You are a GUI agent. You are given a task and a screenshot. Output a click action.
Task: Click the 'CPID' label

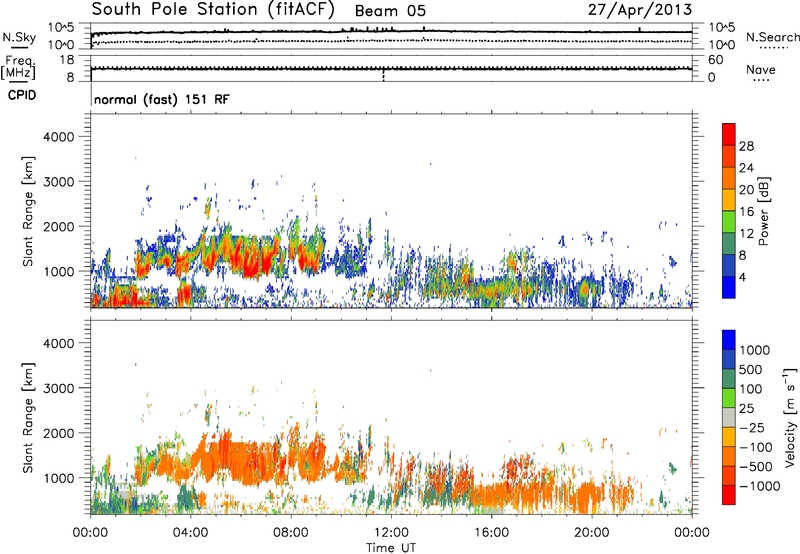[22, 95]
